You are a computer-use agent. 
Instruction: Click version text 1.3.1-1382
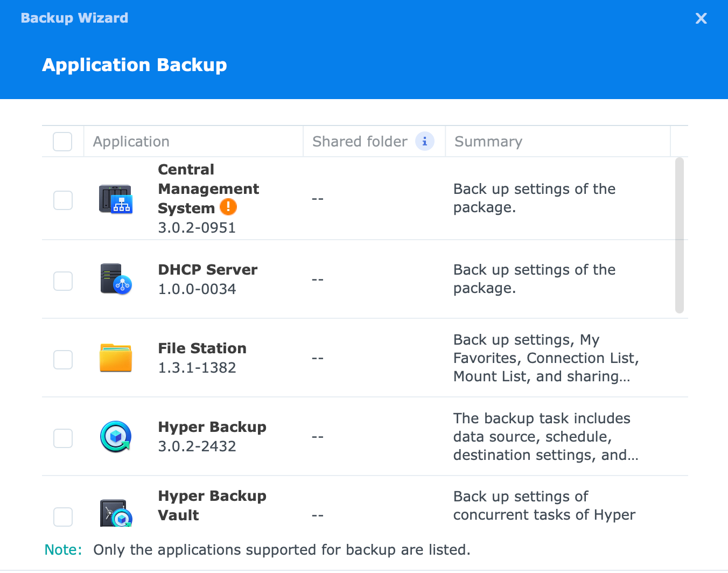197,368
